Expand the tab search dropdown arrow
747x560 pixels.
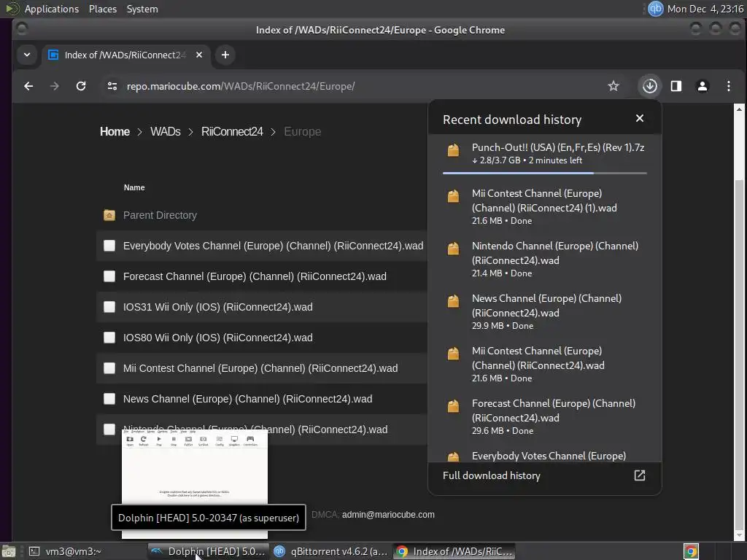(x=27, y=55)
